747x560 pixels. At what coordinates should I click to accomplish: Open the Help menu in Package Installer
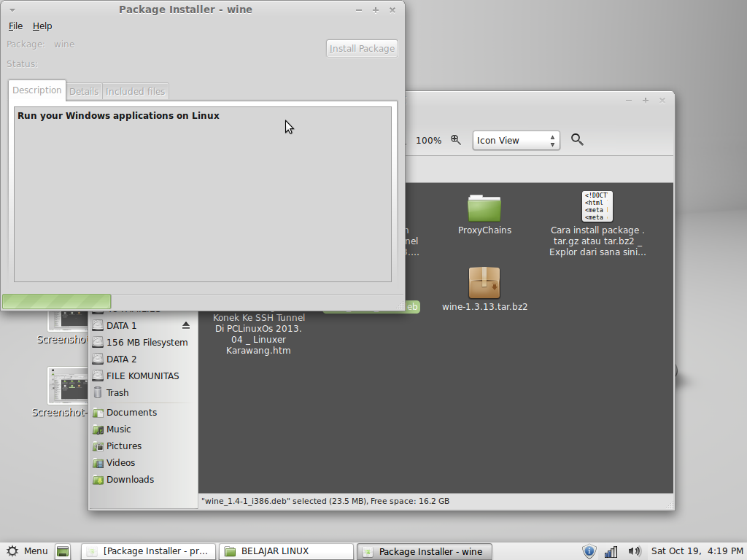[42, 26]
